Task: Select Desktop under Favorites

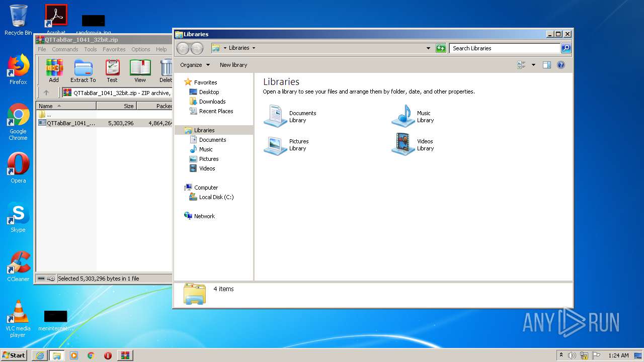Action: [209, 92]
